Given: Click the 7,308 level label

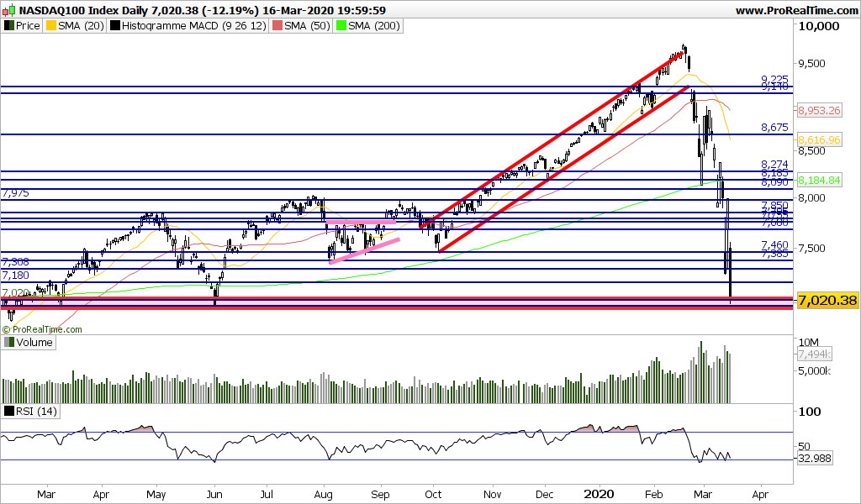Looking at the screenshot, I should point(16,262).
